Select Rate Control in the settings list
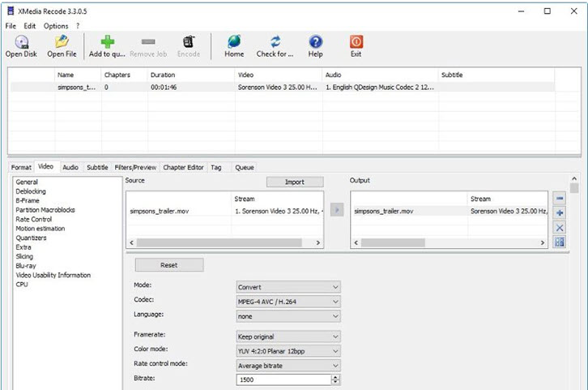This screenshot has width=588, height=390. pyautogui.click(x=34, y=219)
